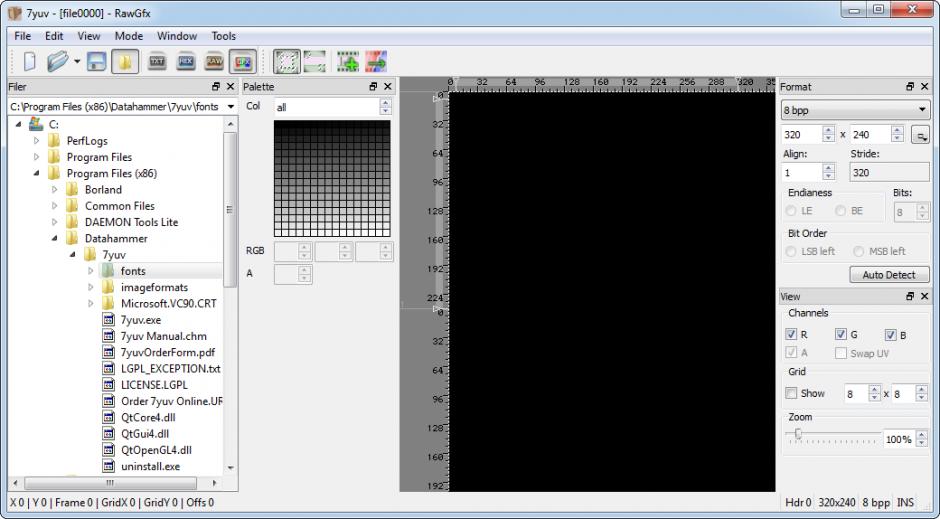The height and width of the screenshot is (519, 940).
Task: Click the New file toolbar icon
Action: tap(29, 62)
